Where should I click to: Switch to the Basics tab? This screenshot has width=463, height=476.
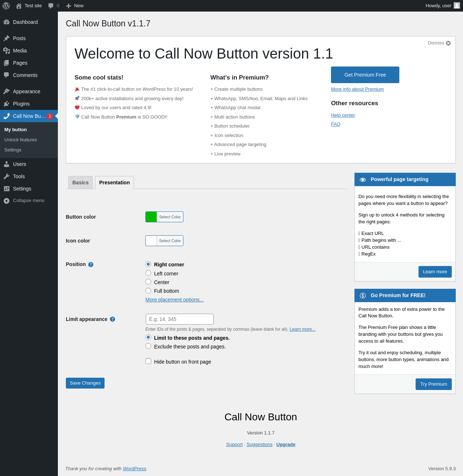pyautogui.click(x=80, y=183)
